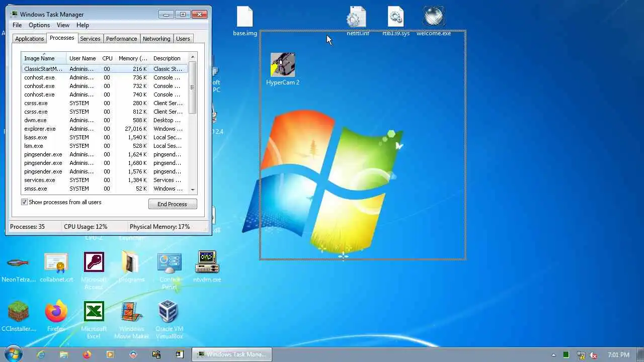Viewport: 644px width, 362px height.
Task: Click Physical Memory: 17% status entry
Action: pyautogui.click(x=160, y=227)
